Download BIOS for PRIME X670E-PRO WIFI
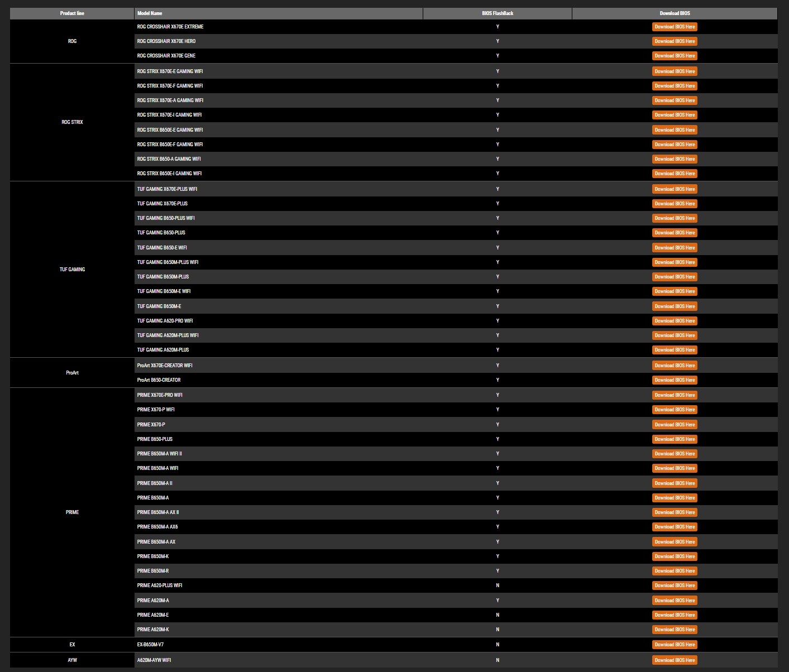Image resolution: width=789 pixels, height=672 pixels. (675, 395)
